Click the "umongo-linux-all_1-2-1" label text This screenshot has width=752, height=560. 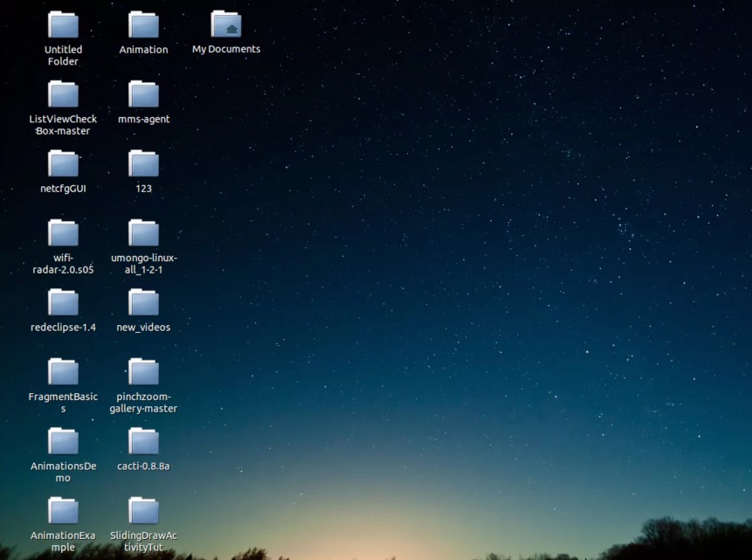(x=143, y=264)
